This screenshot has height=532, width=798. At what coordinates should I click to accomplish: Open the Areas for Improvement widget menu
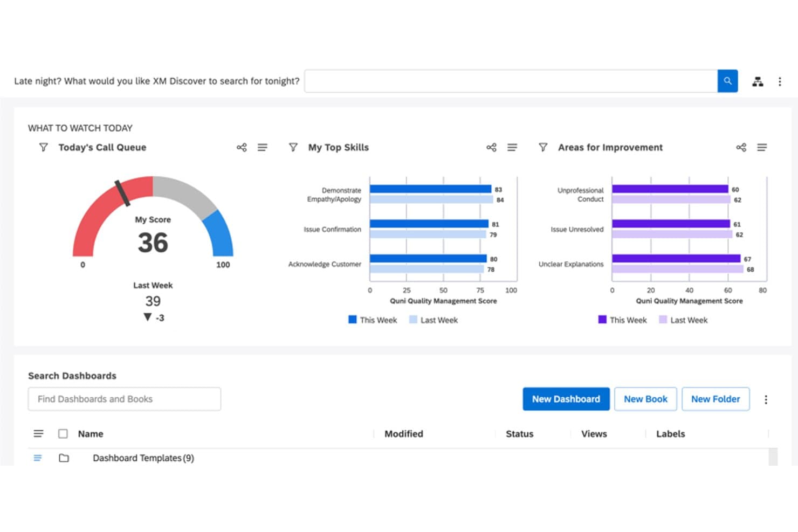(x=762, y=147)
